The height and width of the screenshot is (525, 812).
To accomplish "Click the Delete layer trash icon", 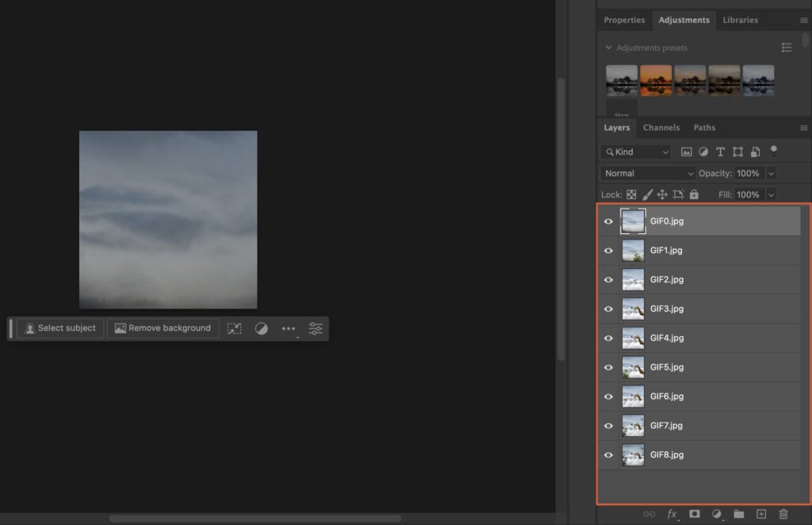I will (783, 513).
